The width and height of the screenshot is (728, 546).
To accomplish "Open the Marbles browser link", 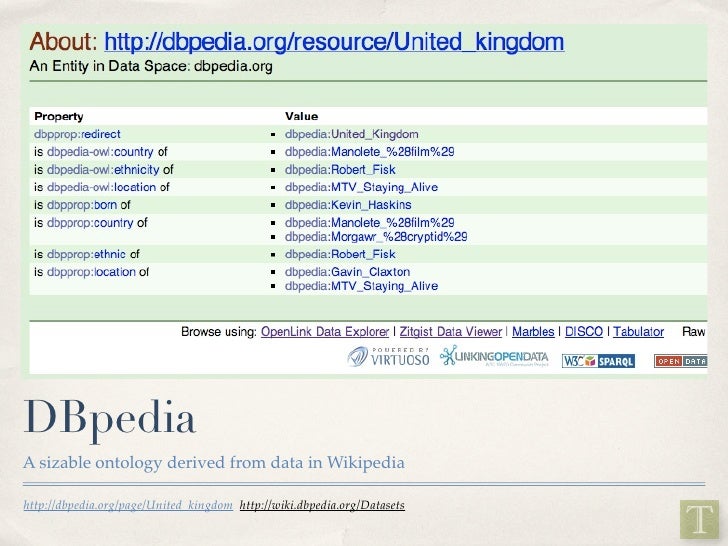I will tap(533, 332).
